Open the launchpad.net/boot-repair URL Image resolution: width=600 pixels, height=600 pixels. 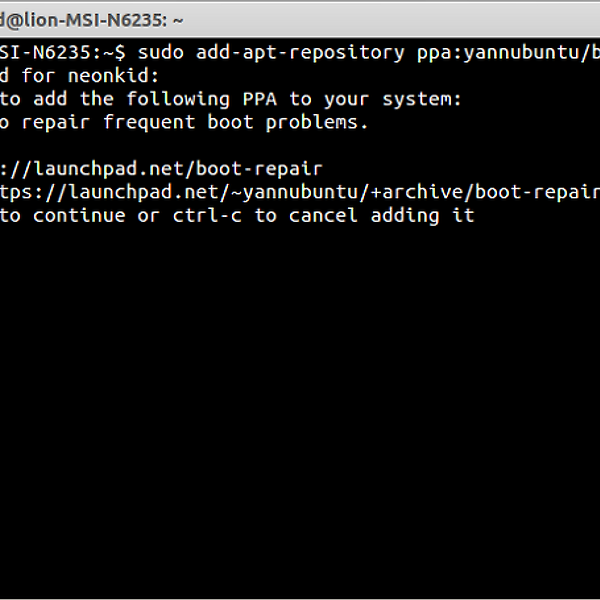click(161, 169)
